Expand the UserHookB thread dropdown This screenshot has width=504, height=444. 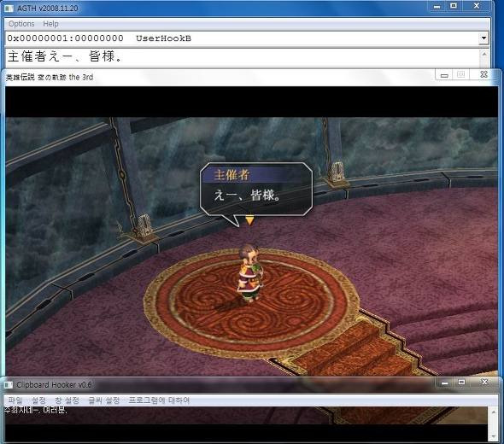click(483, 38)
